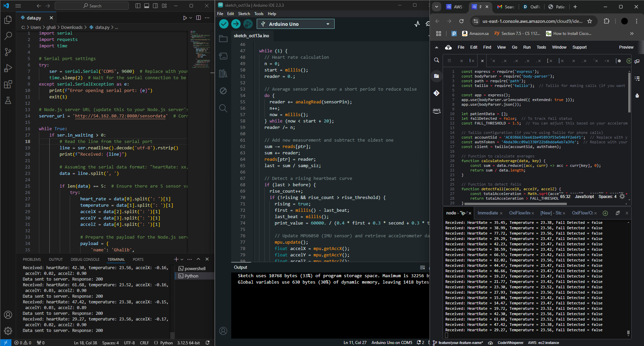Expand new terminal launch profile dropdown

(x=182, y=259)
